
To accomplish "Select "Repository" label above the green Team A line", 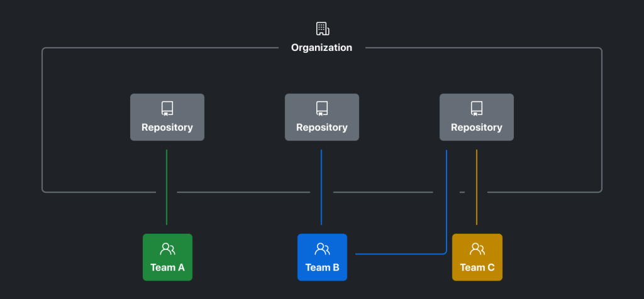I will [167, 127].
